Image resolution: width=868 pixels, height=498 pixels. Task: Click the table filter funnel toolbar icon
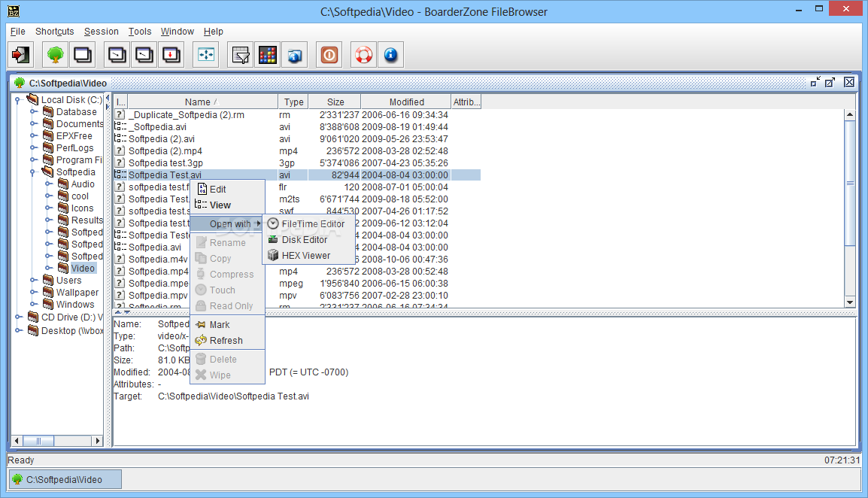pos(240,55)
